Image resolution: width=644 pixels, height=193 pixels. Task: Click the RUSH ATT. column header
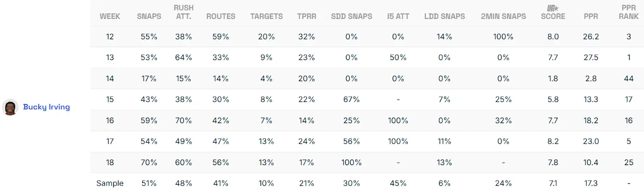184,12
